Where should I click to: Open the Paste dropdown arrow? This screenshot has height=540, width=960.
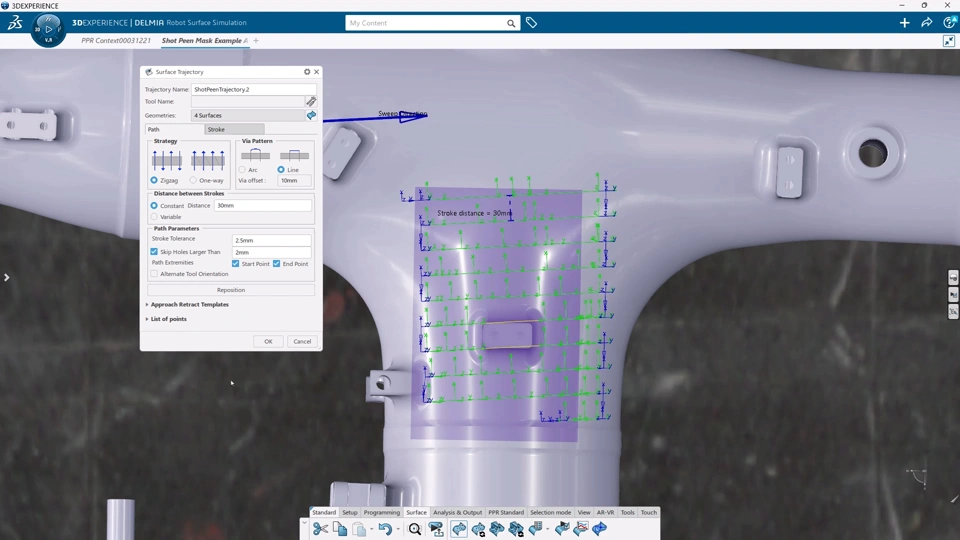click(371, 529)
